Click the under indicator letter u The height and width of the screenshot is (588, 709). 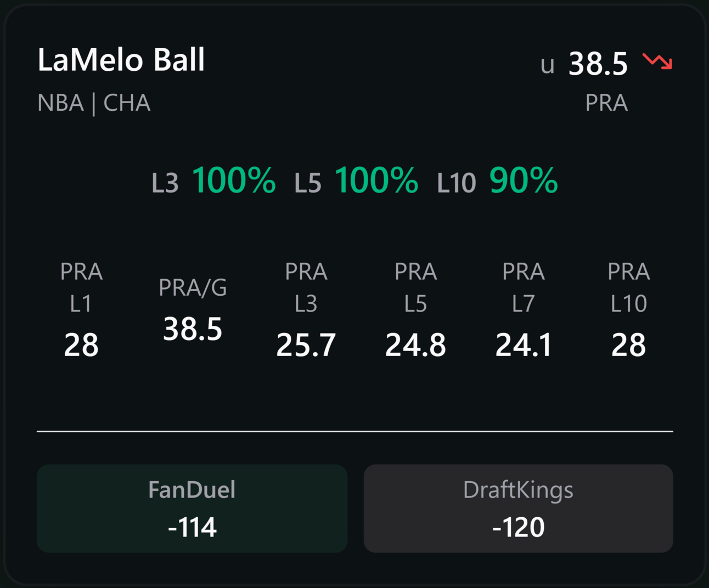547,65
